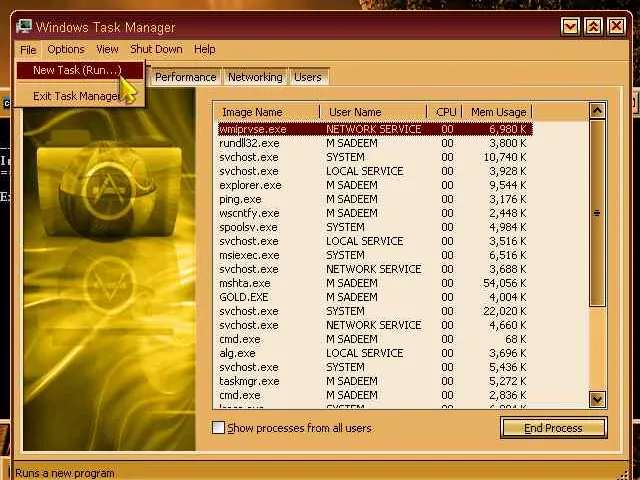Viewport: 640px width, 480px height.
Task: Select the alg.exe process row
Action: pyautogui.click(x=375, y=353)
